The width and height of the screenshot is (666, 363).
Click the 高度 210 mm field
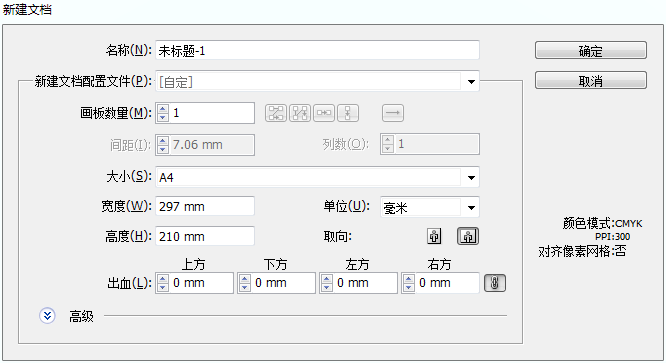(205, 236)
